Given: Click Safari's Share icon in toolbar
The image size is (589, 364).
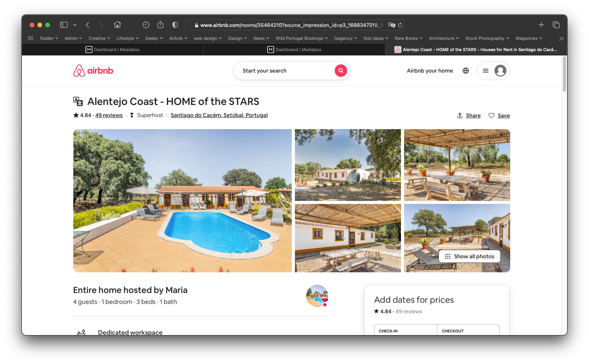Looking at the screenshot, I should [x=160, y=25].
